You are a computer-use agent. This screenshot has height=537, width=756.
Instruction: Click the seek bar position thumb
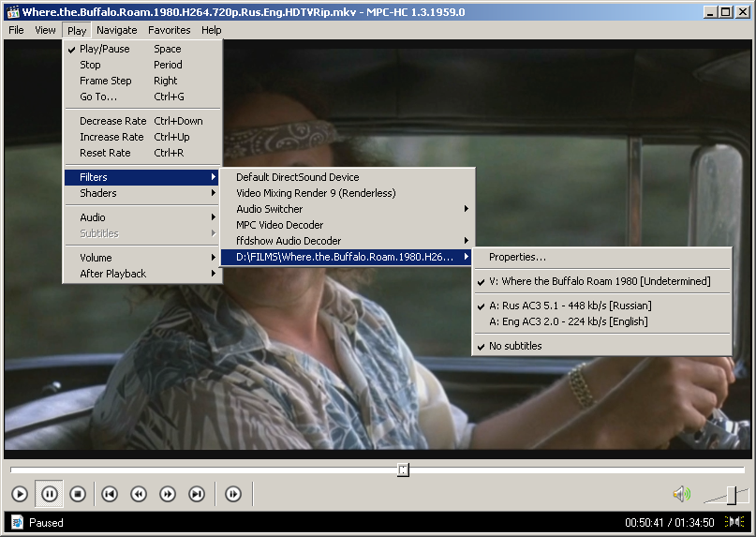pyautogui.click(x=403, y=470)
